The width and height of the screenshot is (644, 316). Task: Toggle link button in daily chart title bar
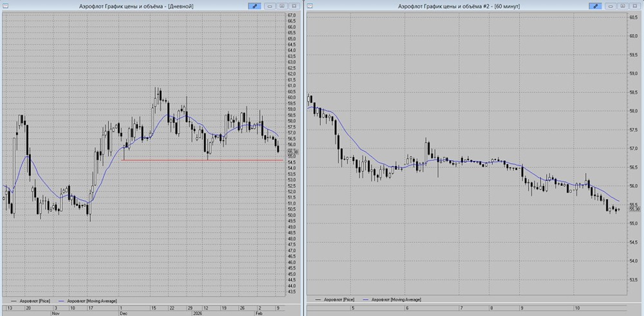pos(254,6)
